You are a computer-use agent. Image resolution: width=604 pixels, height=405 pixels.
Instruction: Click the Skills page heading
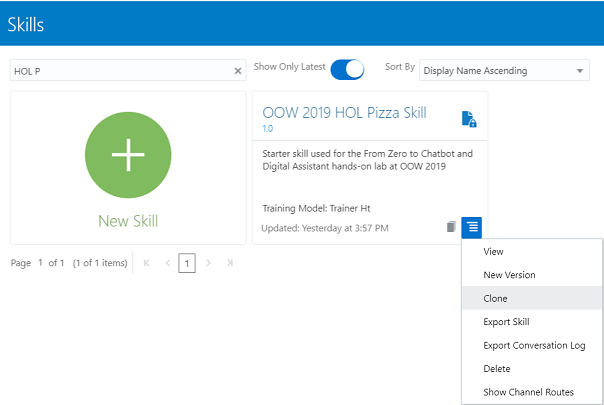26,25
